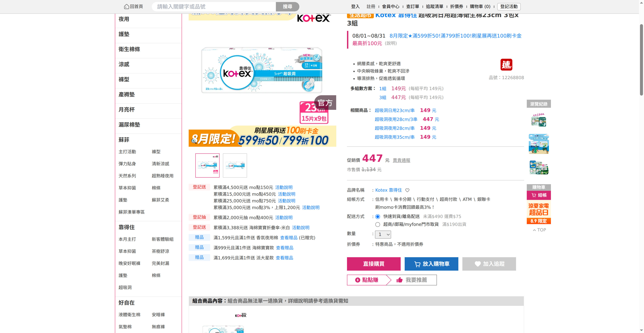
Task: Select the second product thumbnail image
Action: pyautogui.click(x=235, y=165)
